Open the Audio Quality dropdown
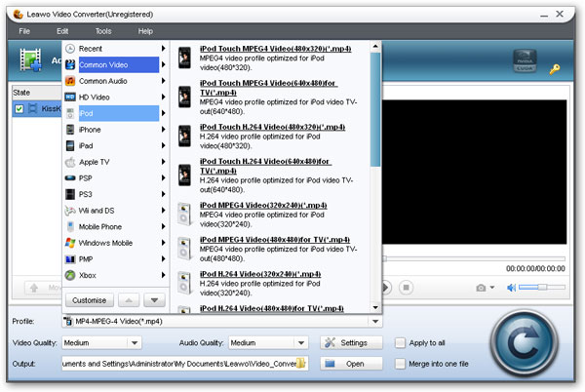This screenshot has height=392, width=585. 301,342
